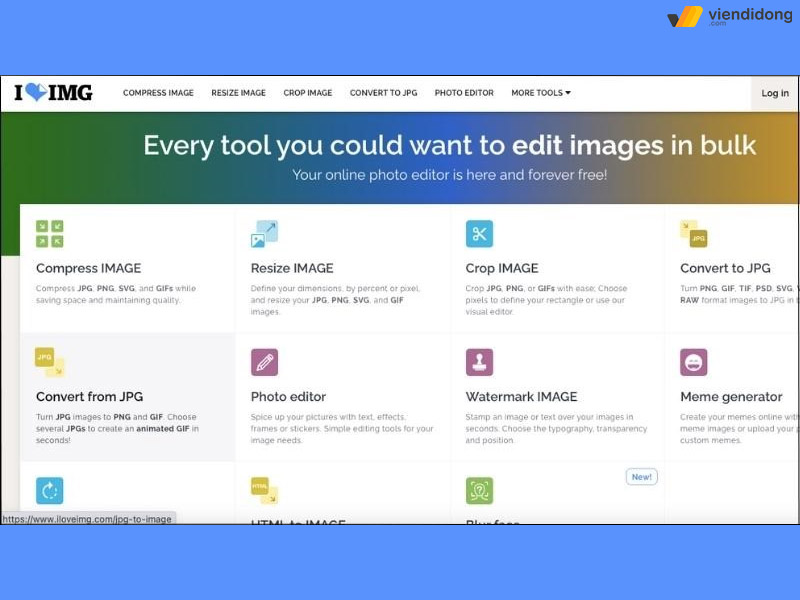Open the Convert to JPG icon
Viewport: 800px width, 600px height.
tap(694, 234)
